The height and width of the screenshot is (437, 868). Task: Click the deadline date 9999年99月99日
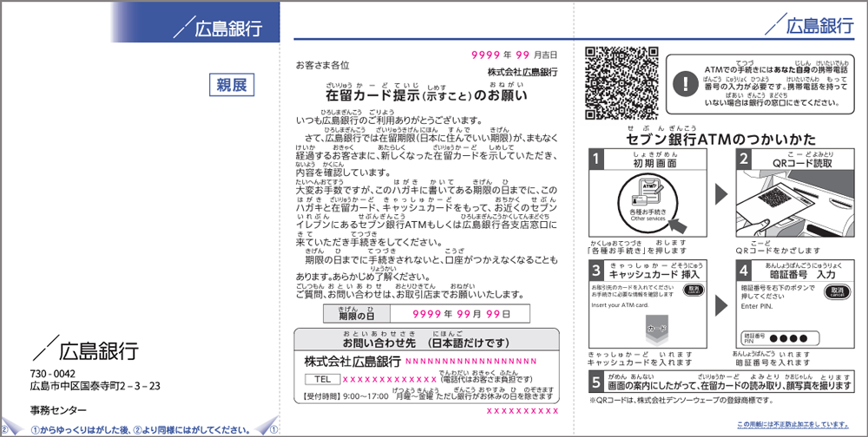461,314
